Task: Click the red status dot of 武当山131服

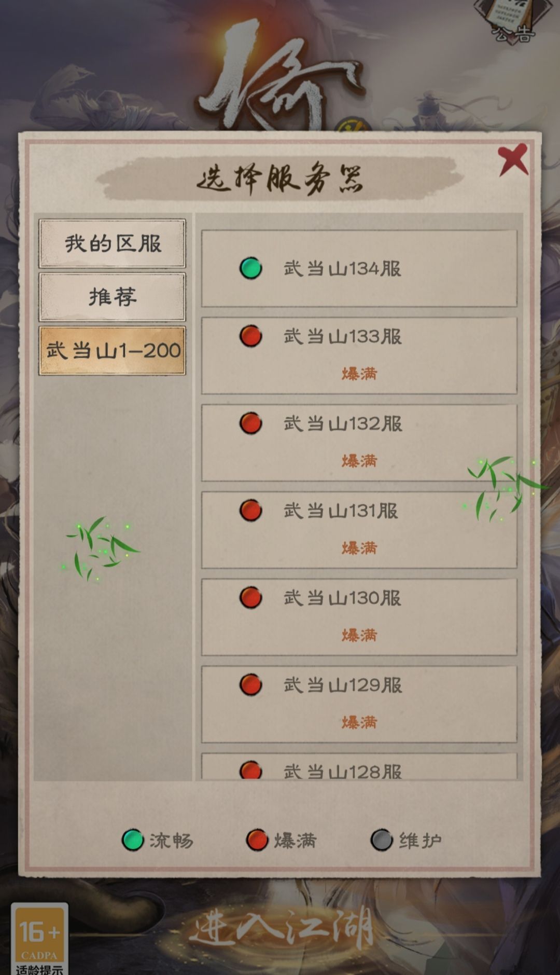Action: (x=250, y=511)
